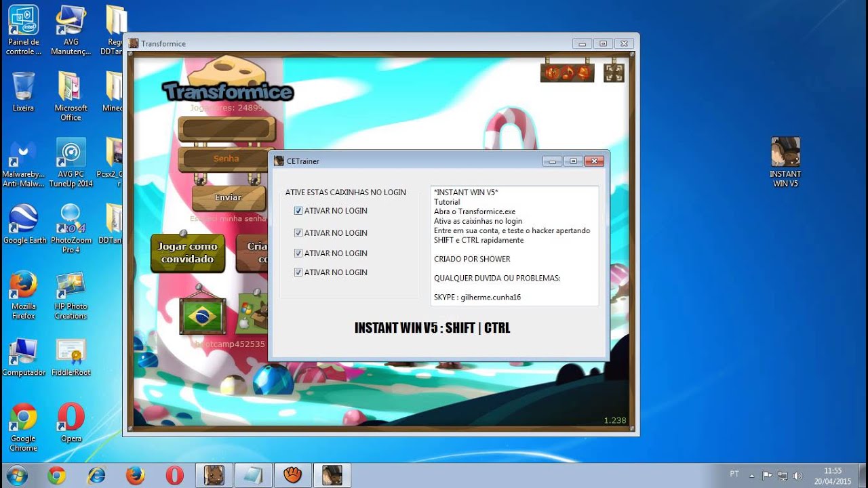Open the Windows Start menu

pyautogui.click(x=16, y=475)
